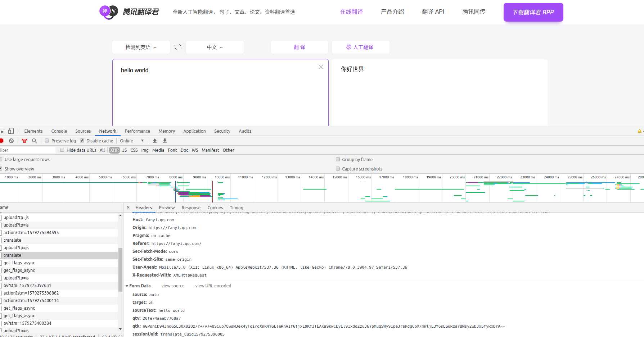Filter requests by WS type
644x337 pixels.
pyautogui.click(x=195, y=150)
